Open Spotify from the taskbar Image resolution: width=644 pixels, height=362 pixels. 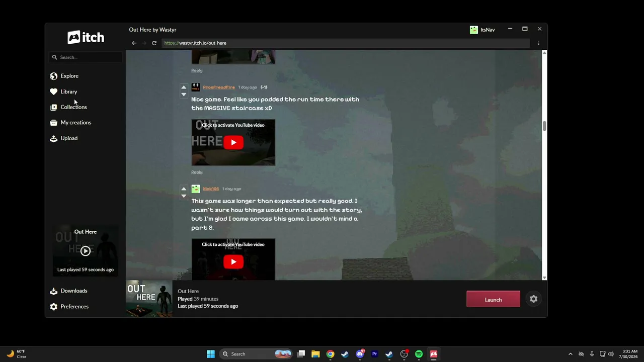click(x=419, y=354)
